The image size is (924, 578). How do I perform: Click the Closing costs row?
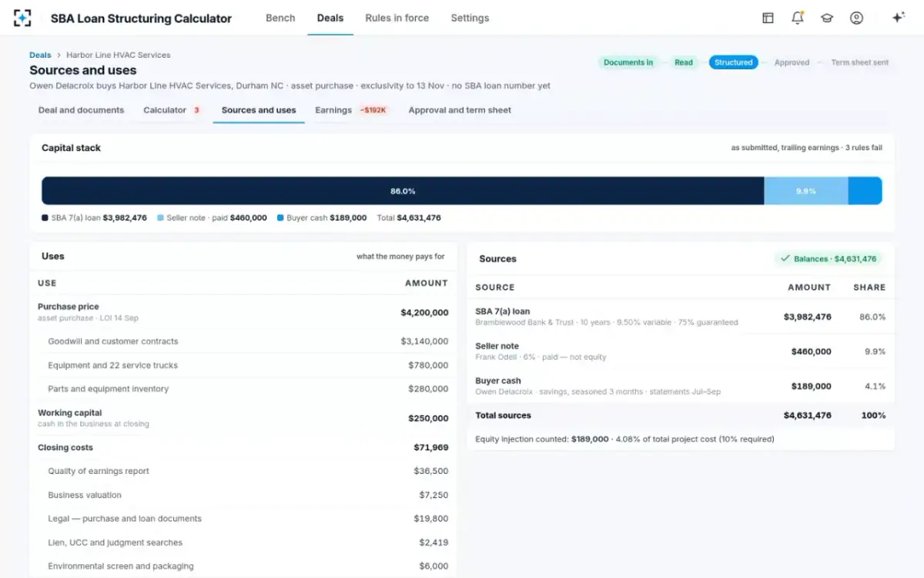pos(243,448)
